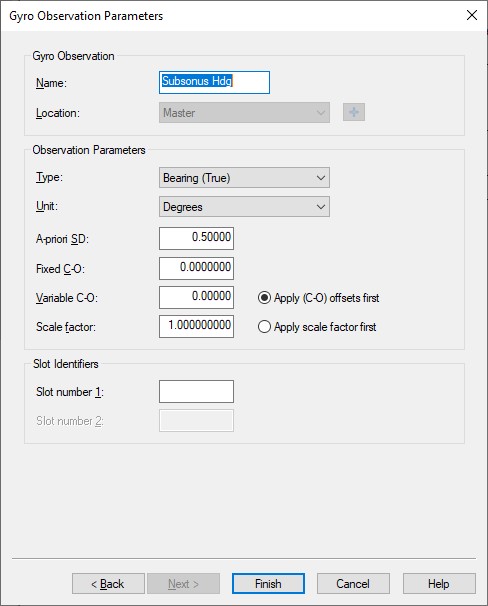Go back with the Back button

tap(108, 584)
